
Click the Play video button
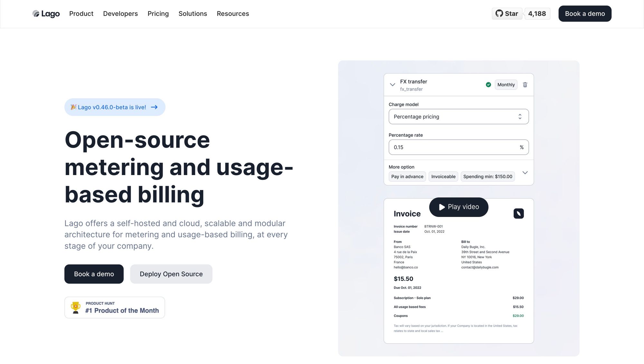(x=459, y=207)
